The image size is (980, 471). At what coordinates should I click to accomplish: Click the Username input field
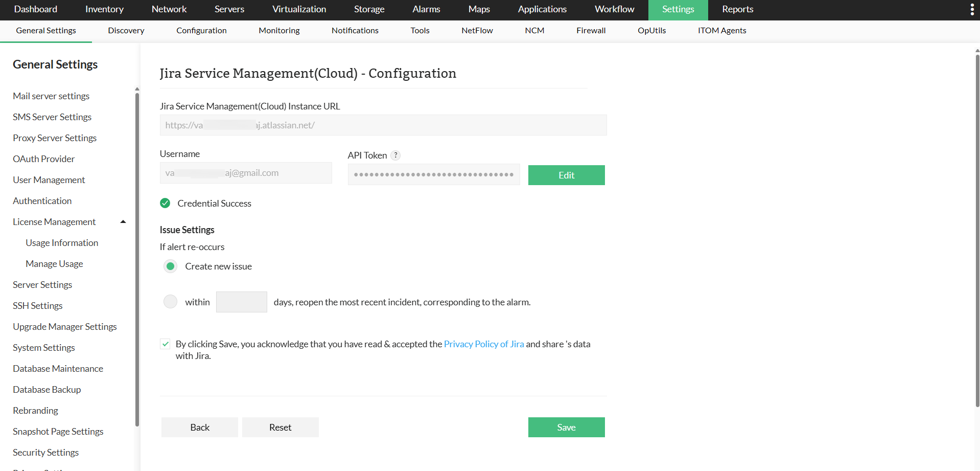coord(246,173)
